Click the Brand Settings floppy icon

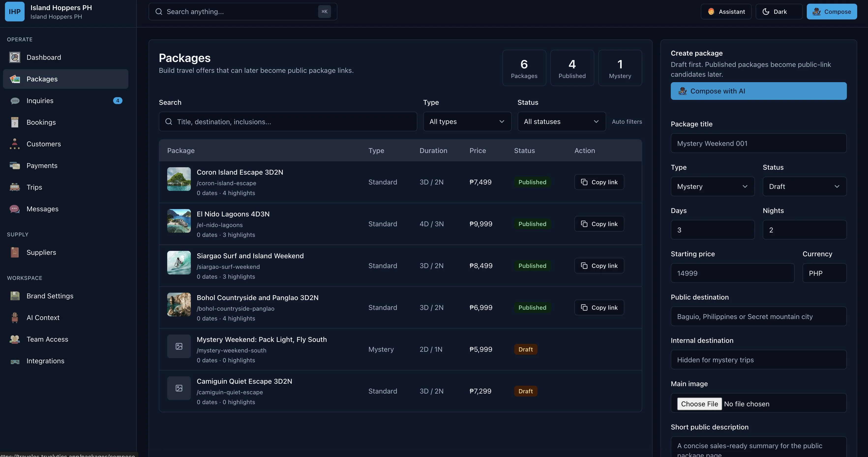(15, 296)
